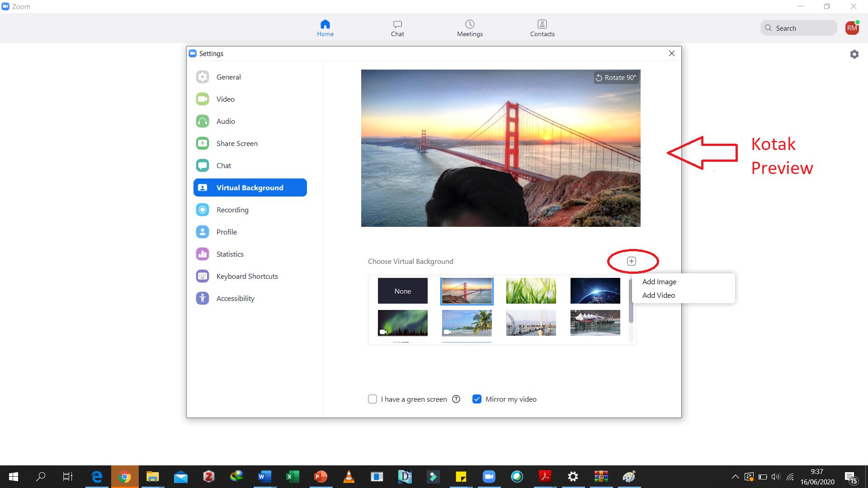Open Keyboard Shortcuts settings
This screenshot has width=868, height=488.
click(247, 276)
